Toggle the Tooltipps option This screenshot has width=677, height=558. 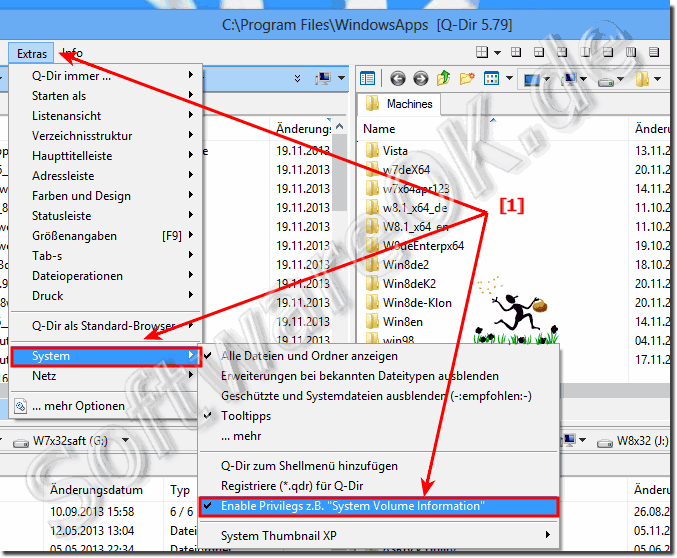coord(379,416)
